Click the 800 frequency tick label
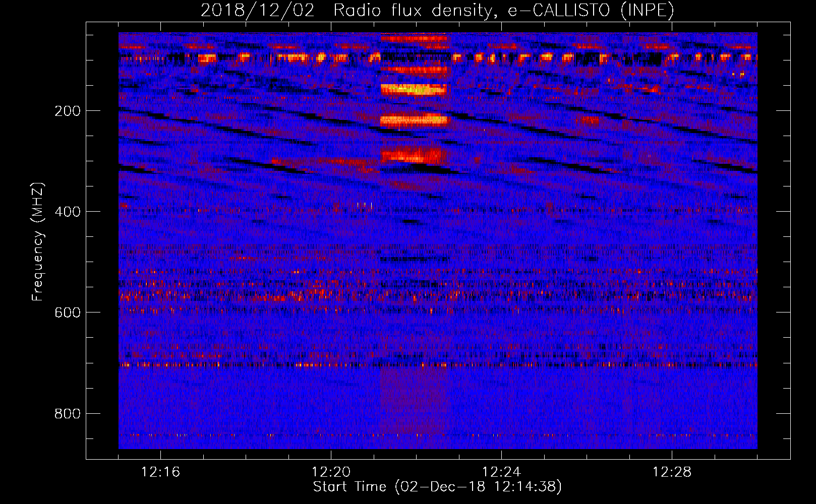The image size is (816, 504). click(x=68, y=413)
